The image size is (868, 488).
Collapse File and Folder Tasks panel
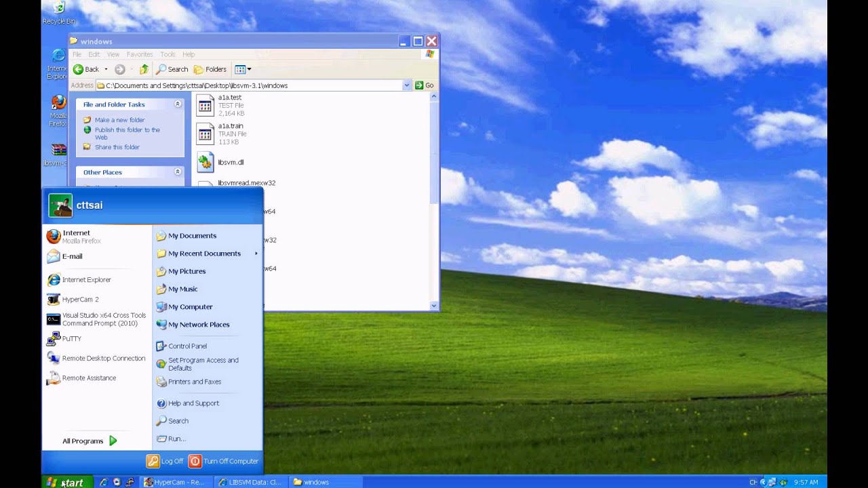[178, 104]
